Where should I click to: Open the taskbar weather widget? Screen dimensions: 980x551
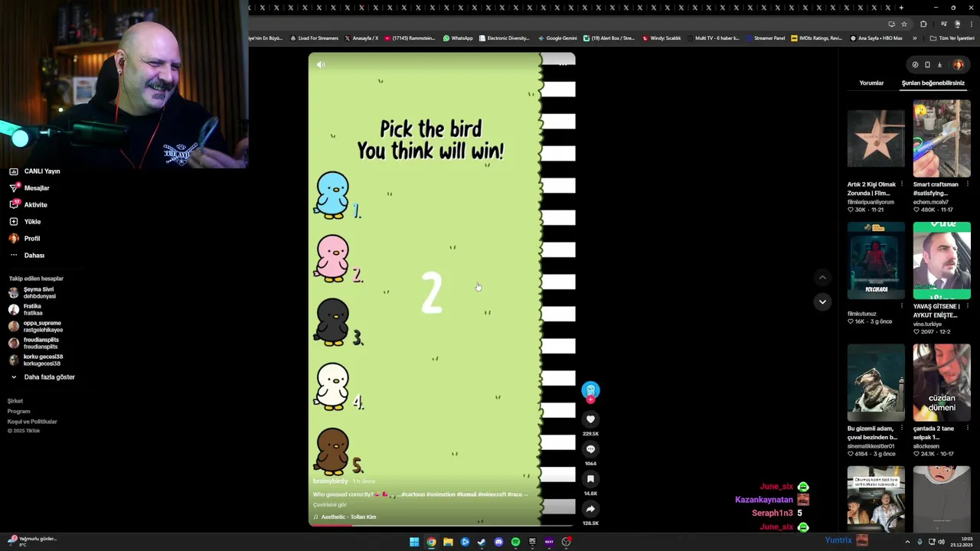tap(32, 541)
